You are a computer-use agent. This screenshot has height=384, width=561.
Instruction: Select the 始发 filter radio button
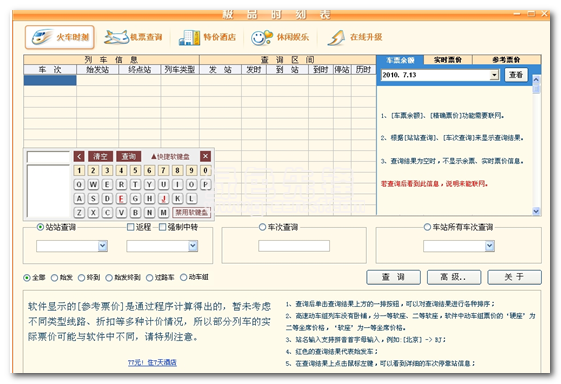[x=54, y=277]
